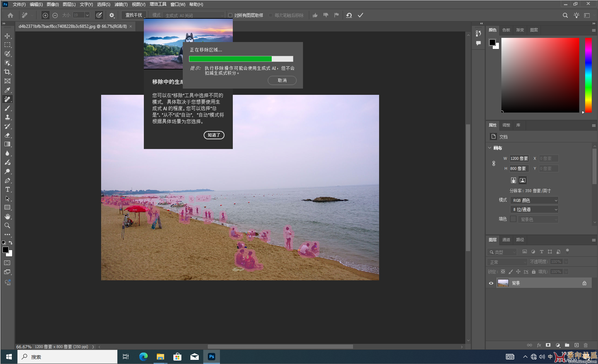This screenshot has height=364, width=598.
Task: Open the gear settings in options bar
Action: (x=112, y=15)
